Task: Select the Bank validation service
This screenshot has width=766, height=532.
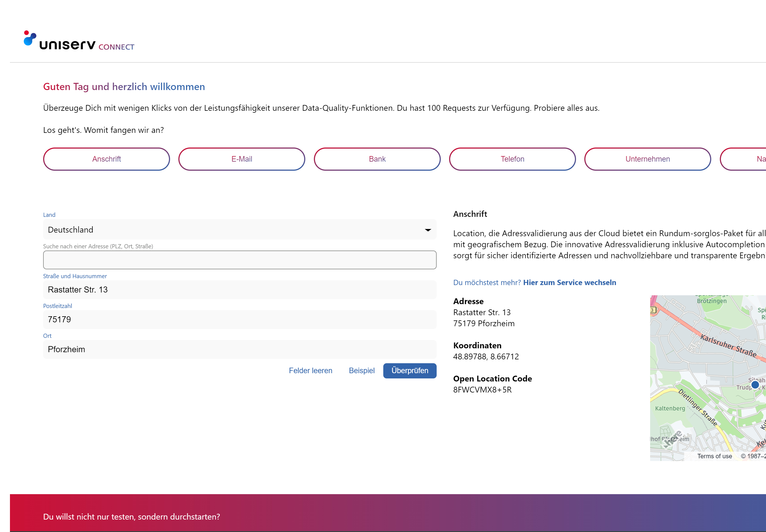Action: (x=377, y=159)
